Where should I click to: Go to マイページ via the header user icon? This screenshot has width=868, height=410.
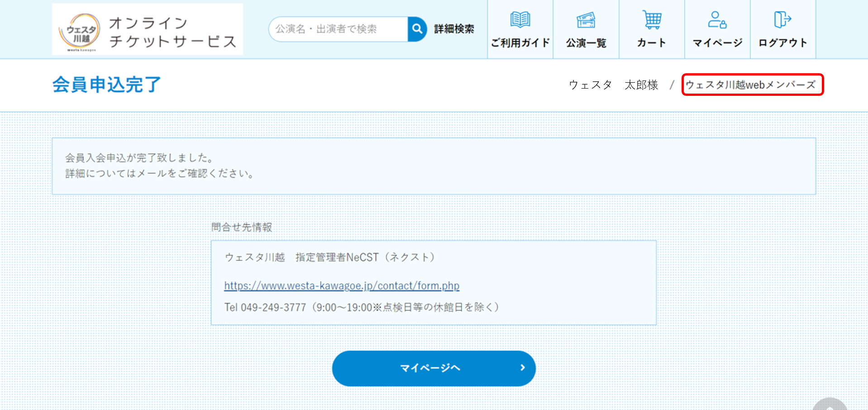point(717,29)
